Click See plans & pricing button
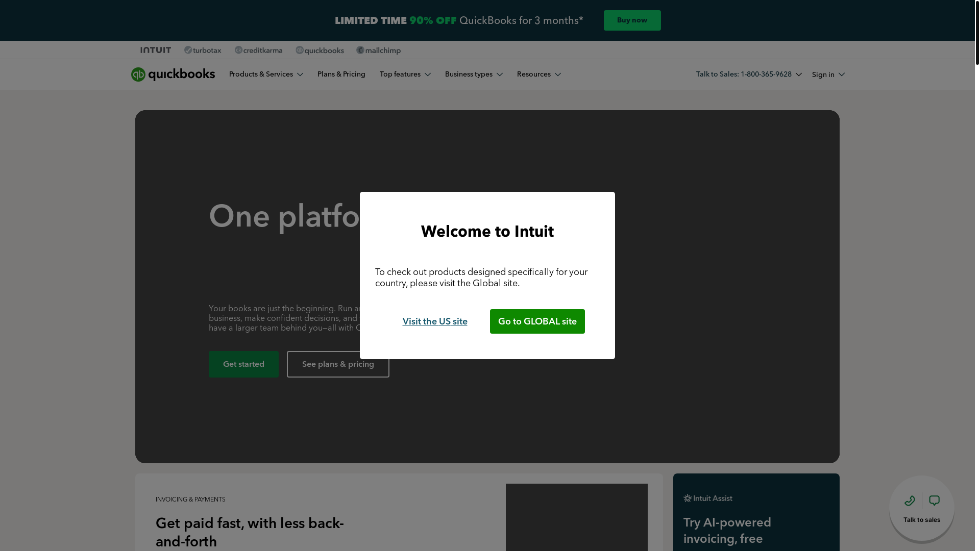The width and height of the screenshot is (980, 551). click(x=338, y=364)
